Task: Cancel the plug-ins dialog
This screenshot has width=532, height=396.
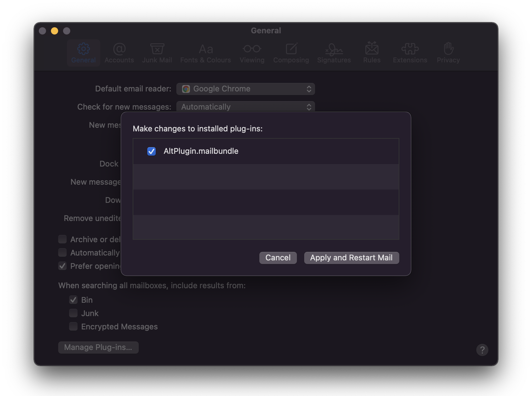Action: coord(278,258)
